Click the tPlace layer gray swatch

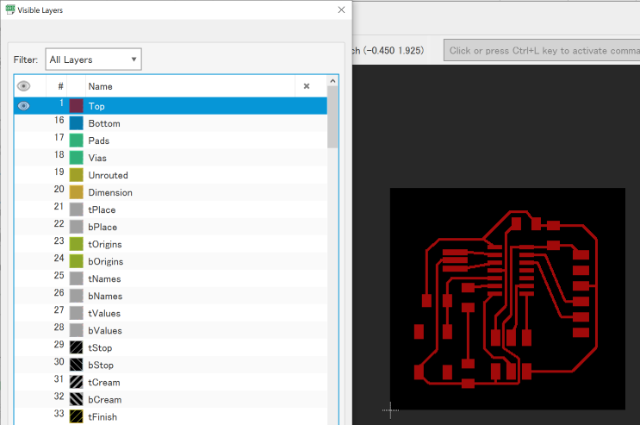point(76,209)
